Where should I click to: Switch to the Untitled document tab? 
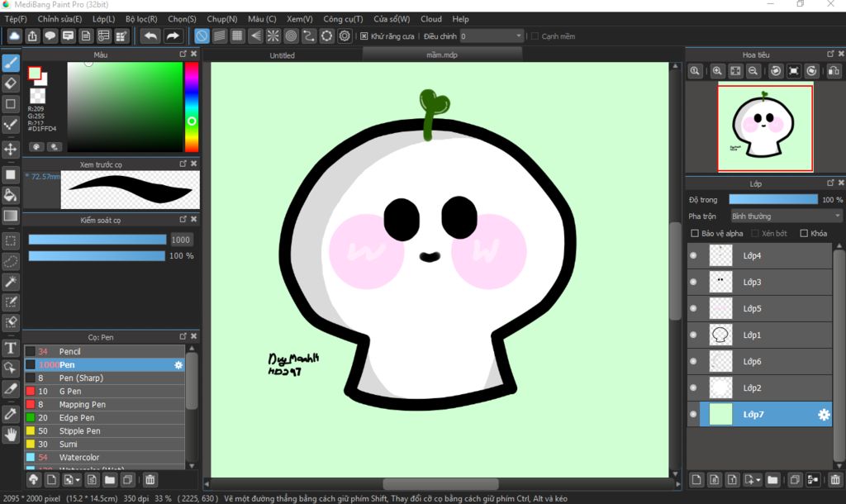[283, 55]
